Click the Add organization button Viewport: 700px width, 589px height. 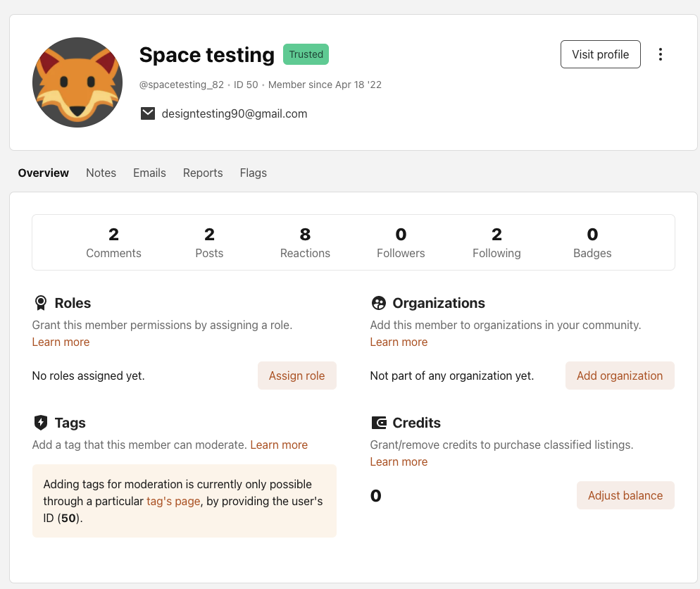620,376
